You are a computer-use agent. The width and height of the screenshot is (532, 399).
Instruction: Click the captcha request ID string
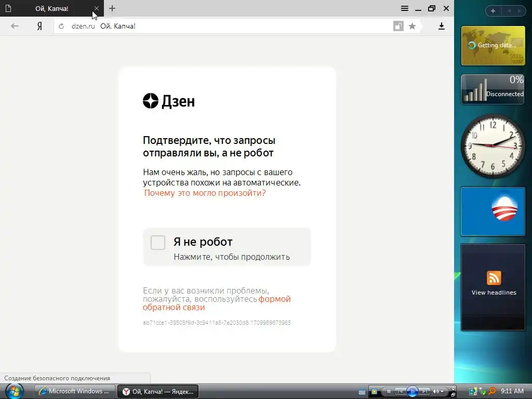pos(217,323)
